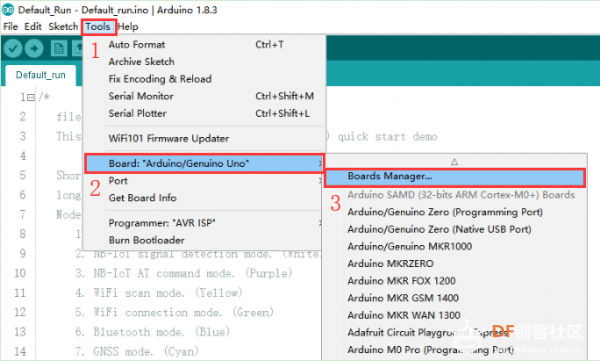
Task: Click line number 4 in the gutter
Action: [23, 156]
